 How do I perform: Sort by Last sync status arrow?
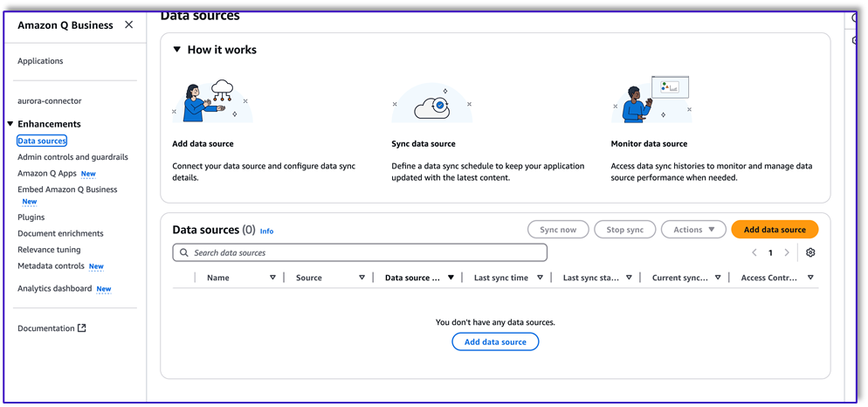click(629, 278)
